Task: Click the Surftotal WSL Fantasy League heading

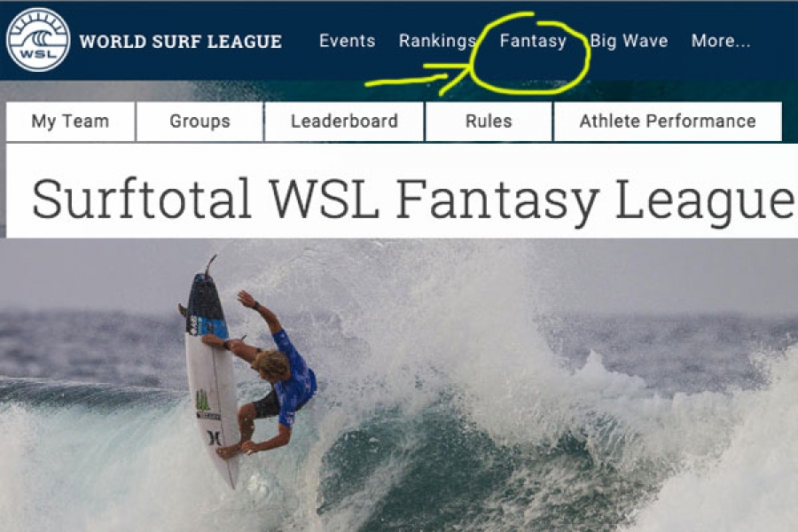Action: pos(412,199)
